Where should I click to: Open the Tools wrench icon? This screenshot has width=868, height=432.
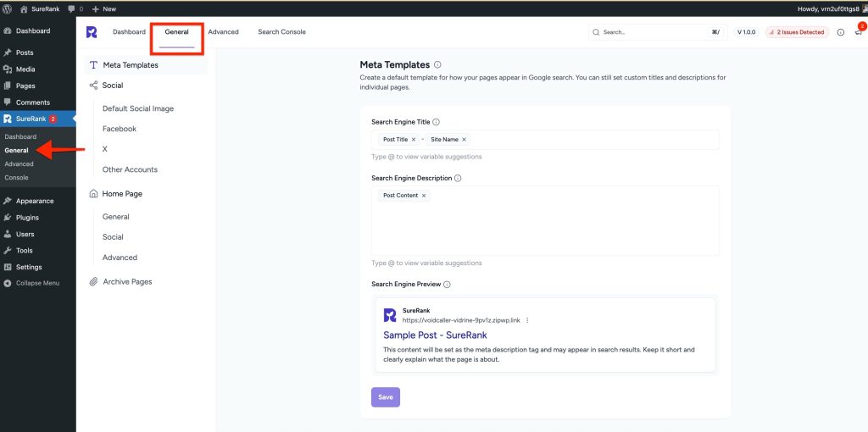(x=7, y=251)
